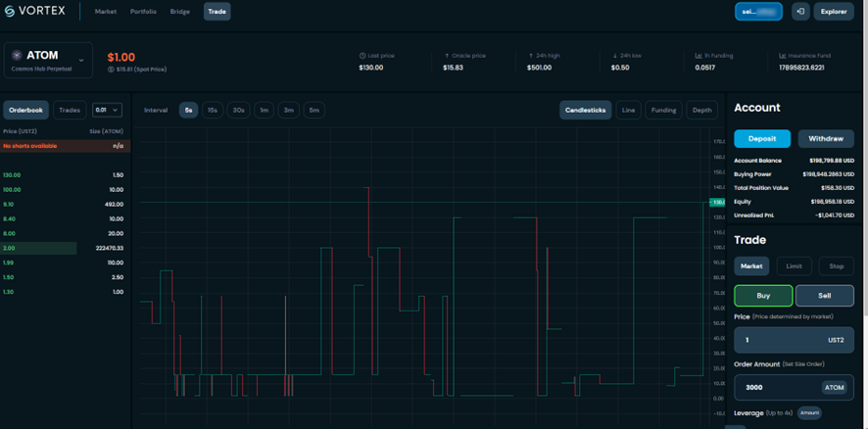Click the Price input field
Image resolution: width=868 pixels, height=429 pixels.
pyautogui.click(x=794, y=340)
